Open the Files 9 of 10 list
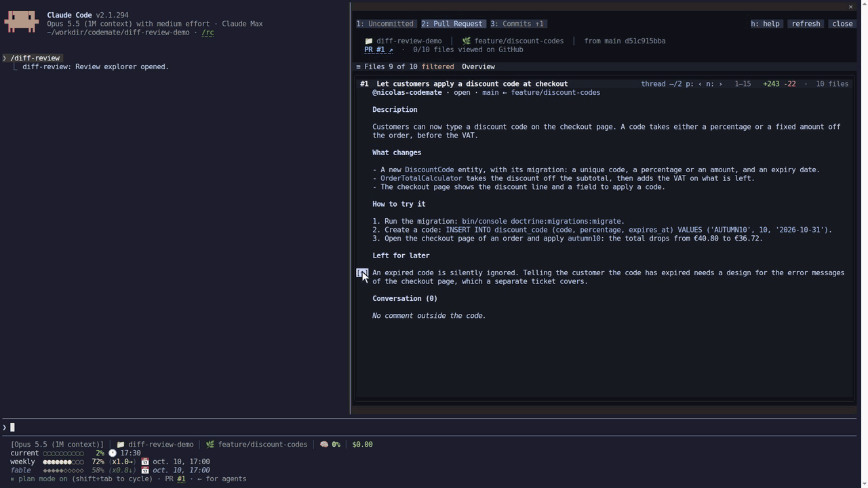Image resolution: width=868 pixels, height=488 pixels. [x=391, y=66]
